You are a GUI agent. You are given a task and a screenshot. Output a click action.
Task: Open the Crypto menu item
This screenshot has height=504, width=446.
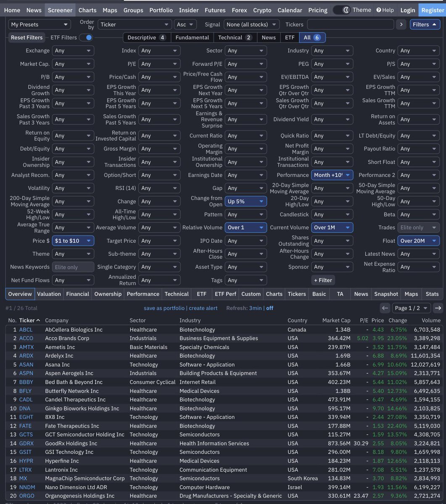pos(262,10)
